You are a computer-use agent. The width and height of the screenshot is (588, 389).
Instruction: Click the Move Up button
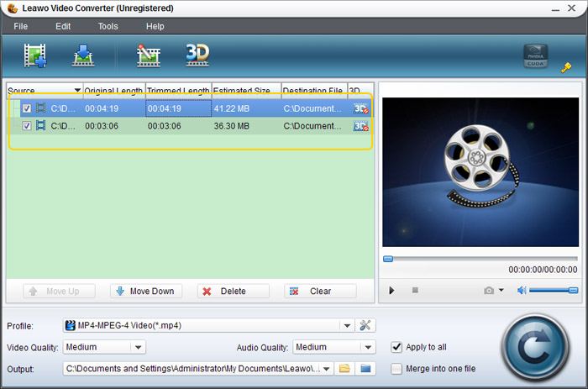(x=59, y=291)
